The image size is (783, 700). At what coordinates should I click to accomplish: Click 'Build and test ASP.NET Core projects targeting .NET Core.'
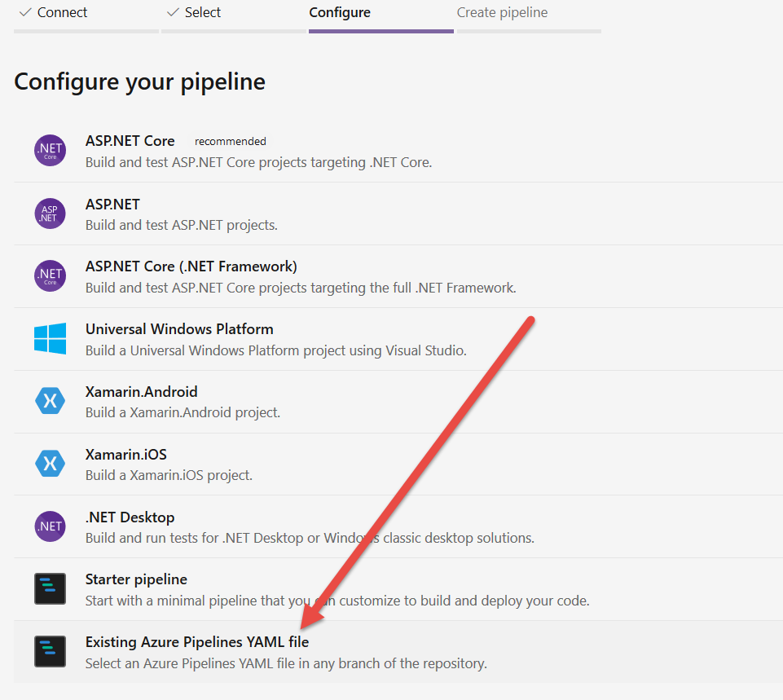(258, 162)
